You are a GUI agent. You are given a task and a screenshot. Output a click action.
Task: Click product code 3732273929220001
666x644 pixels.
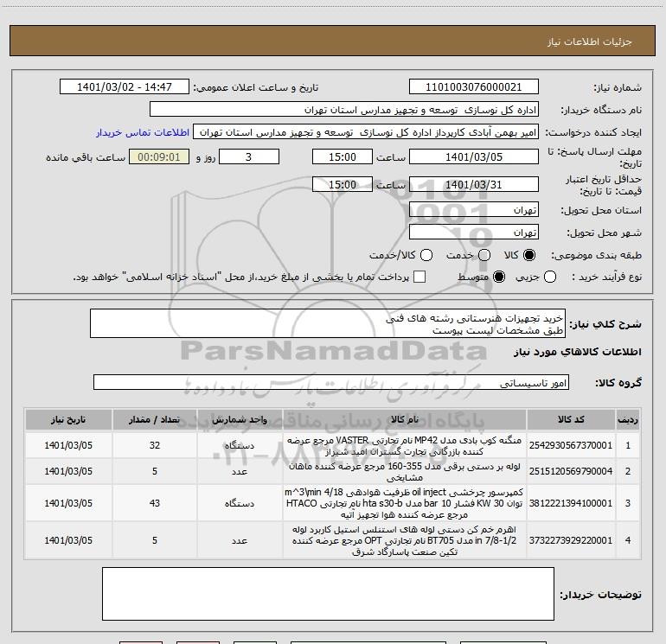click(x=571, y=540)
